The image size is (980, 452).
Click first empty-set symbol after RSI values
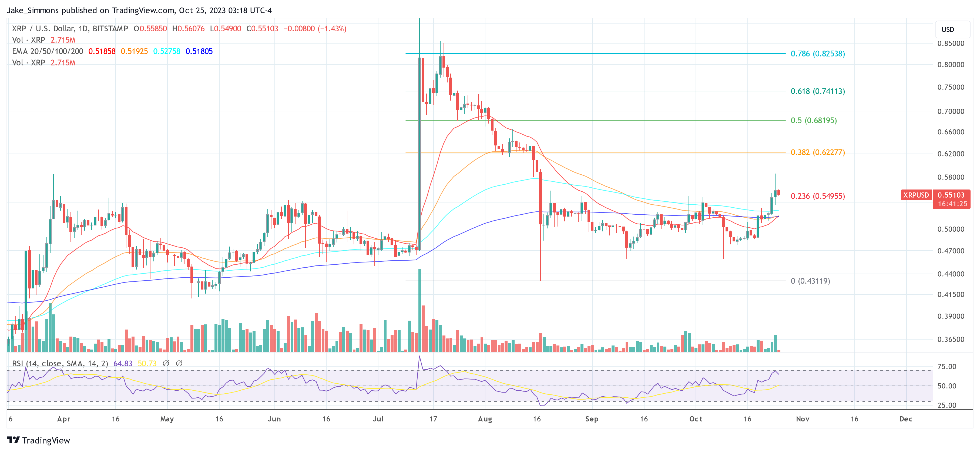coord(166,364)
